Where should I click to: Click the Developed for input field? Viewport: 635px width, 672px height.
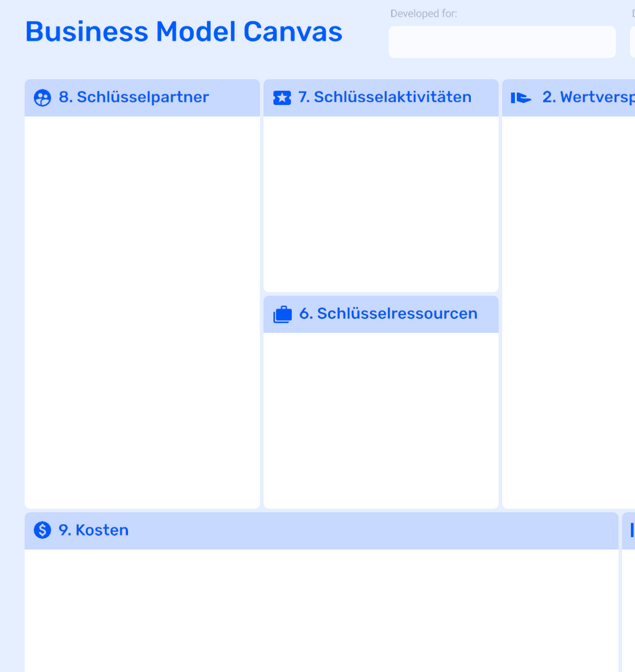pos(502,41)
